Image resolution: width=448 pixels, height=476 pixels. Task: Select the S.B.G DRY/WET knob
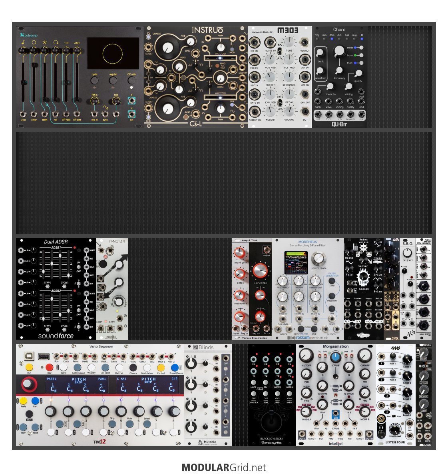click(x=407, y=253)
